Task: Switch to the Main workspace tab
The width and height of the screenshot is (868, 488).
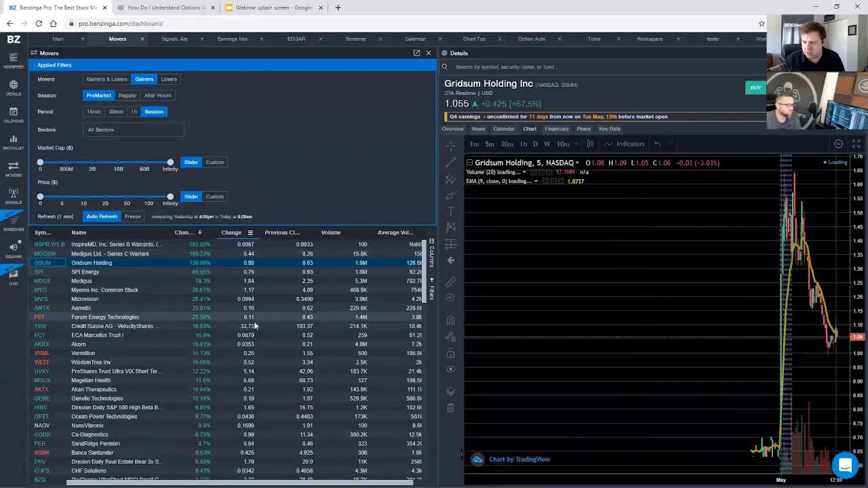Action: coord(58,39)
